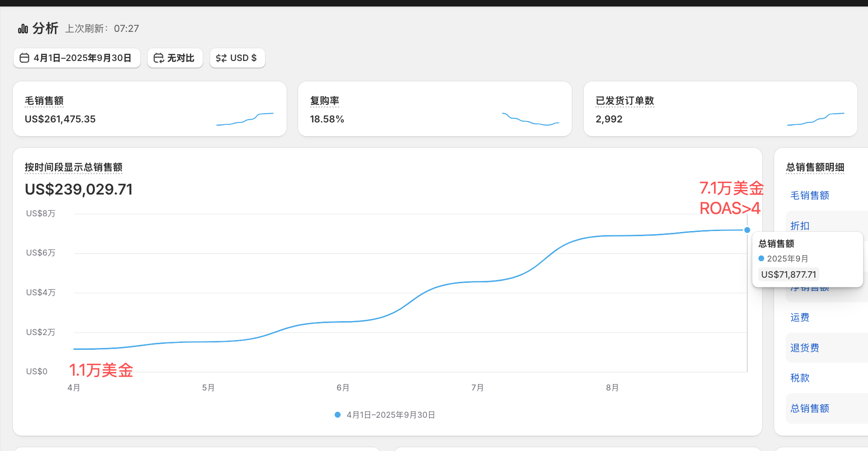Screen dimensions: 868x451
Task: Open the USD currency selector
Action: pyautogui.click(x=237, y=58)
